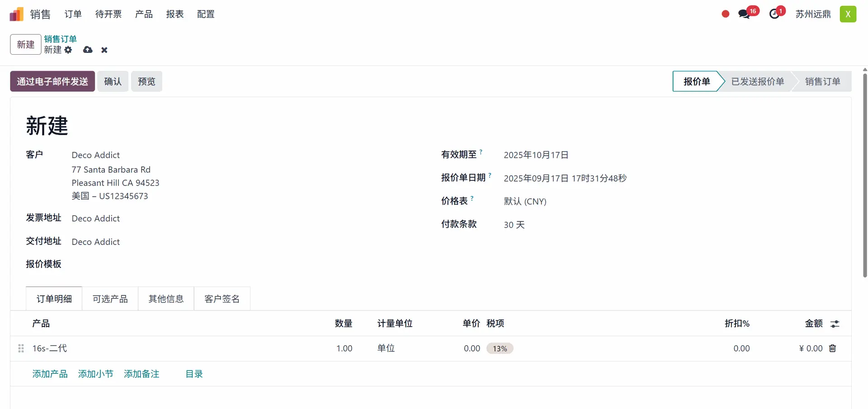Screen dimensions: 868x409
Task: Save record with the cloud upload icon
Action: (88, 50)
